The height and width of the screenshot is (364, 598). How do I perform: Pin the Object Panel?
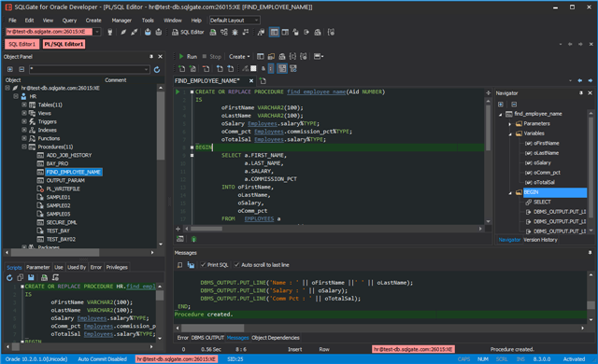(151, 57)
